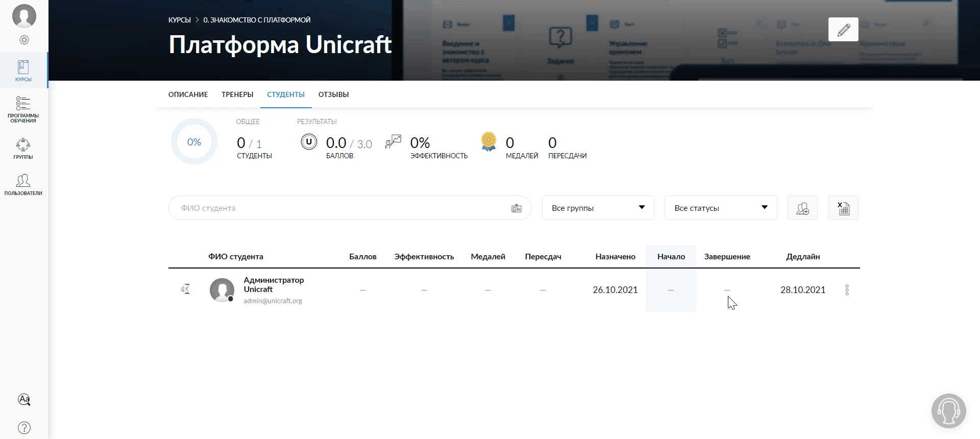Click the U points icon in results
980x439 pixels.
[x=309, y=142]
